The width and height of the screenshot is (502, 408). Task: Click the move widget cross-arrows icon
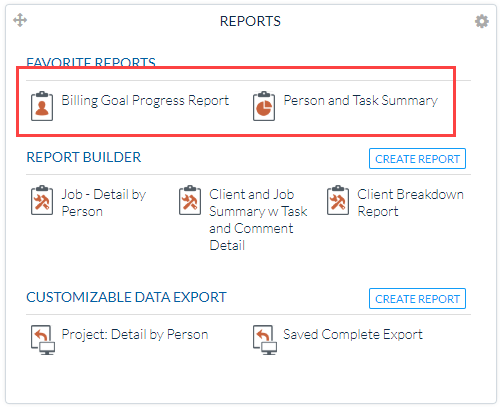coord(20,20)
